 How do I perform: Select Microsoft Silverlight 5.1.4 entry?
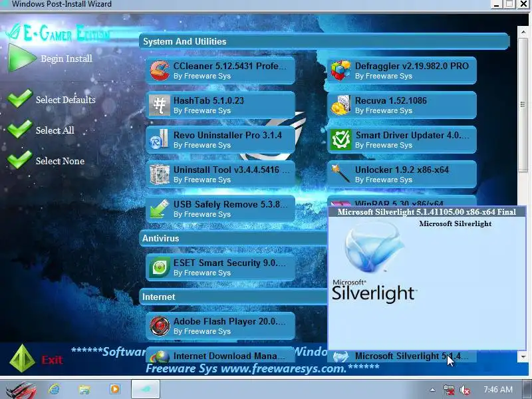(x=402, y=356)
